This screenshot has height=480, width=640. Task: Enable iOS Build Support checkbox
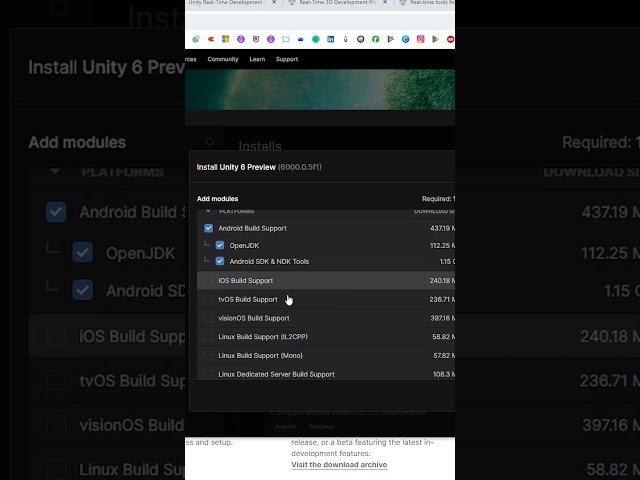(x=209, y=280)
